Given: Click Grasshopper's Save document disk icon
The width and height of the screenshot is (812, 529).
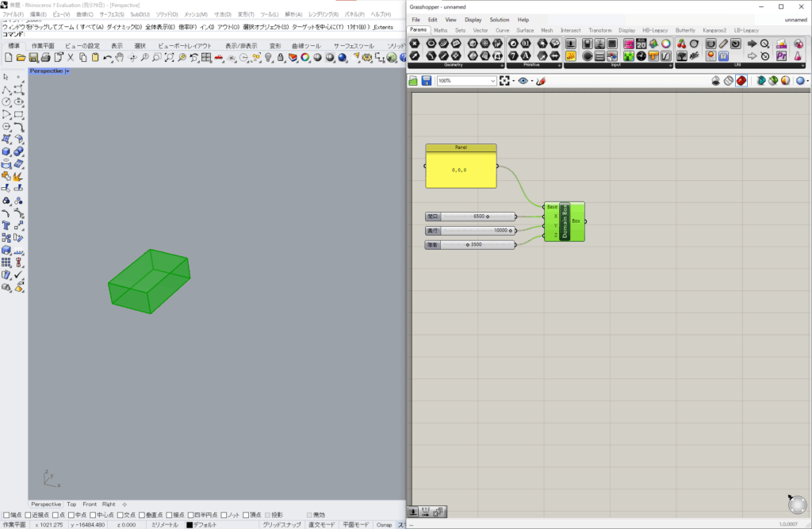Looking at the screenshot, I should click(x=426, y=81).
